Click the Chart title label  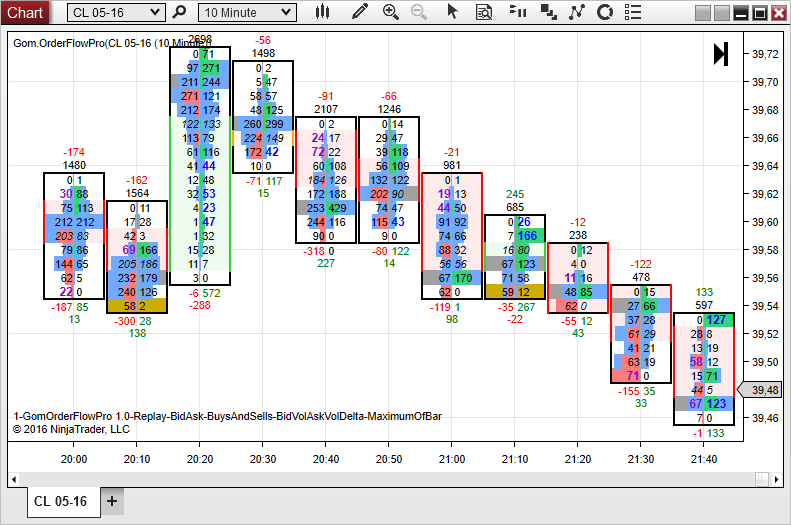click(25, 12)
